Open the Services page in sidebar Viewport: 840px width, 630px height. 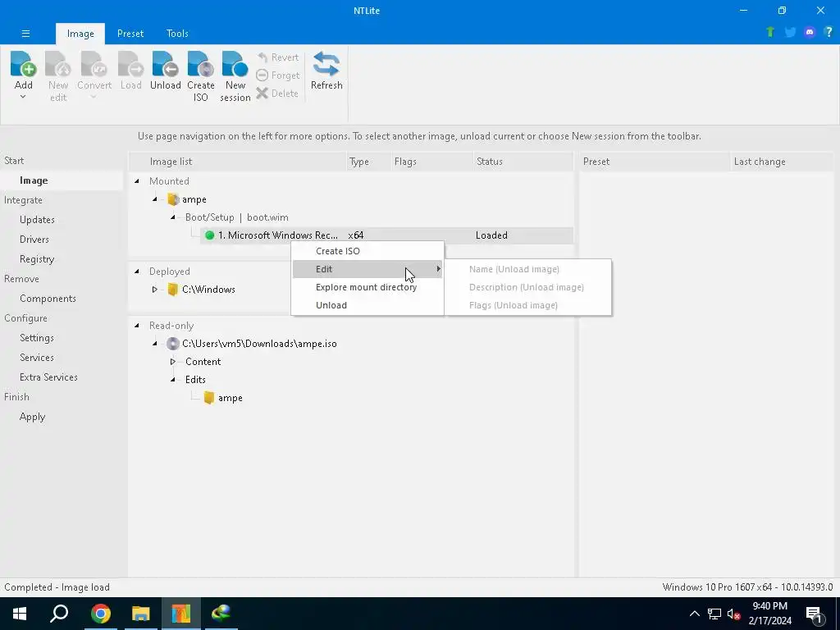click(x=36, y=358)
